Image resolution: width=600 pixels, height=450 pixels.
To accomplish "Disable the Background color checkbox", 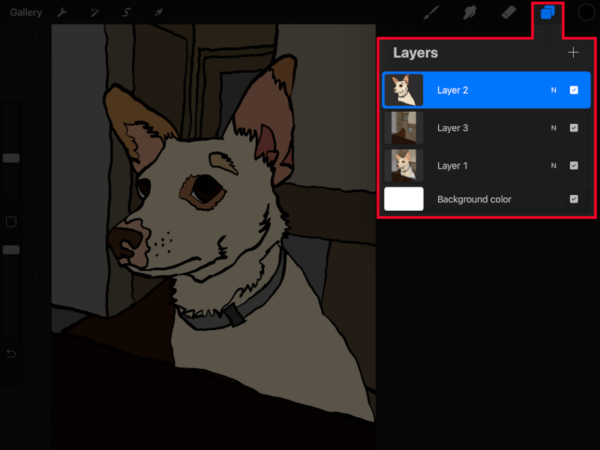I will (574, 199).
